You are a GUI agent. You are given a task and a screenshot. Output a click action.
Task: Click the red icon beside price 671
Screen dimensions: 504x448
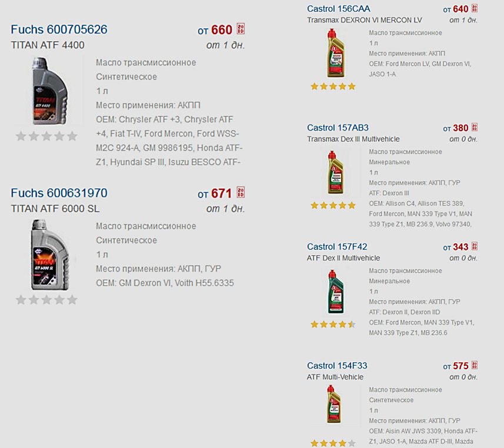241,192
